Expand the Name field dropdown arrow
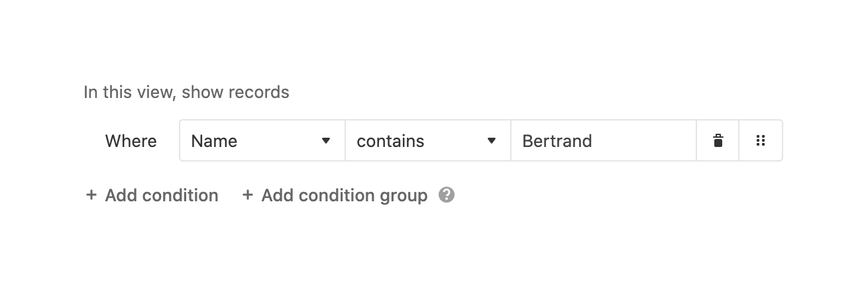 [x=325, y=140]
